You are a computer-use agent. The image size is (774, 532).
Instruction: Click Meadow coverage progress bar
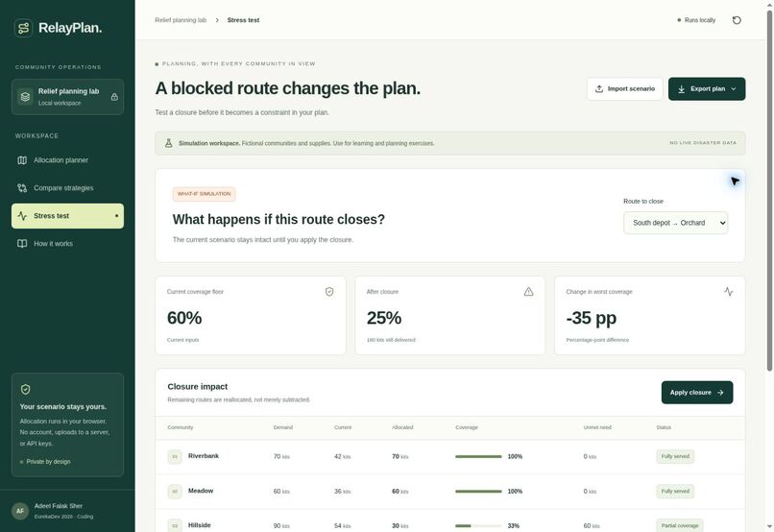click(478, 492)
